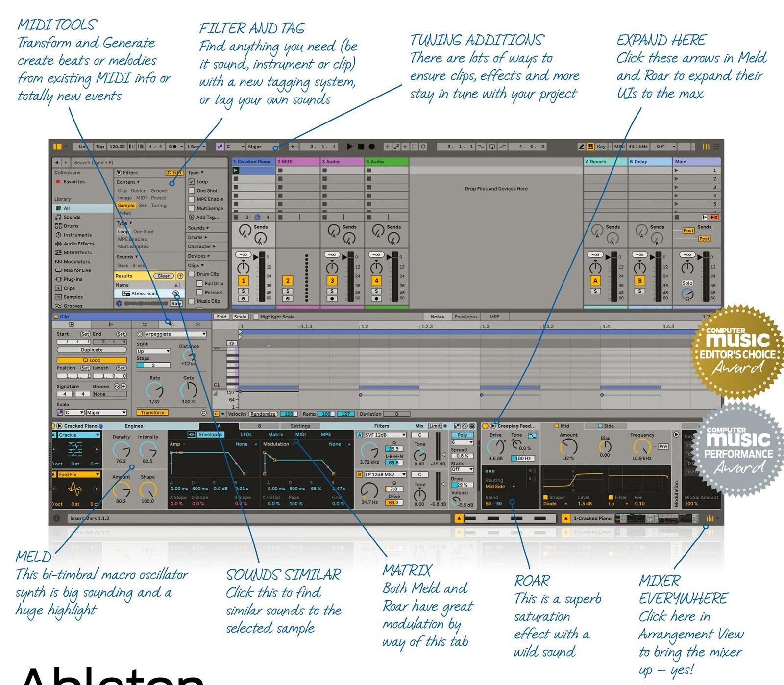
Task: Tick the Music Clip checkbox
Action: (192, 301)
